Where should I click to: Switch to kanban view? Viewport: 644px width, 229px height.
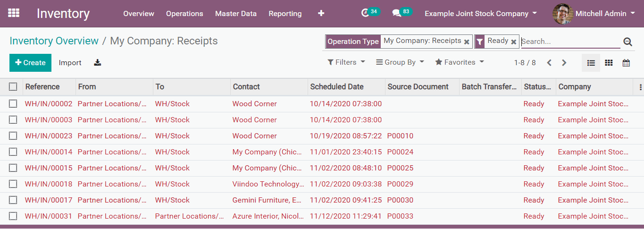coord(609,63)
